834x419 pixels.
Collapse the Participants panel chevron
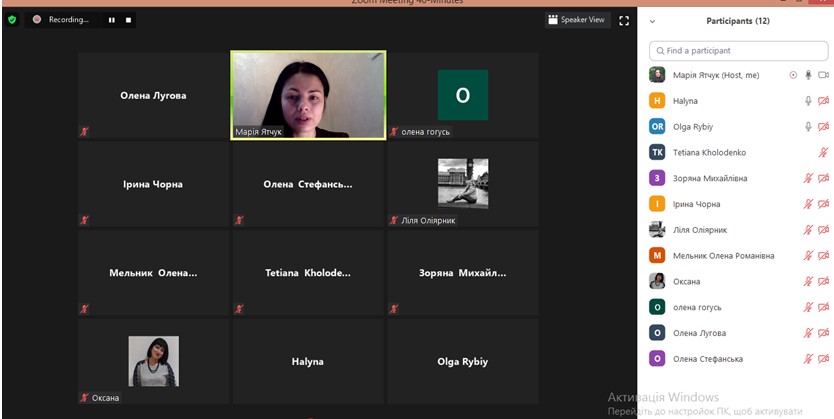click(x=652, y=21)
